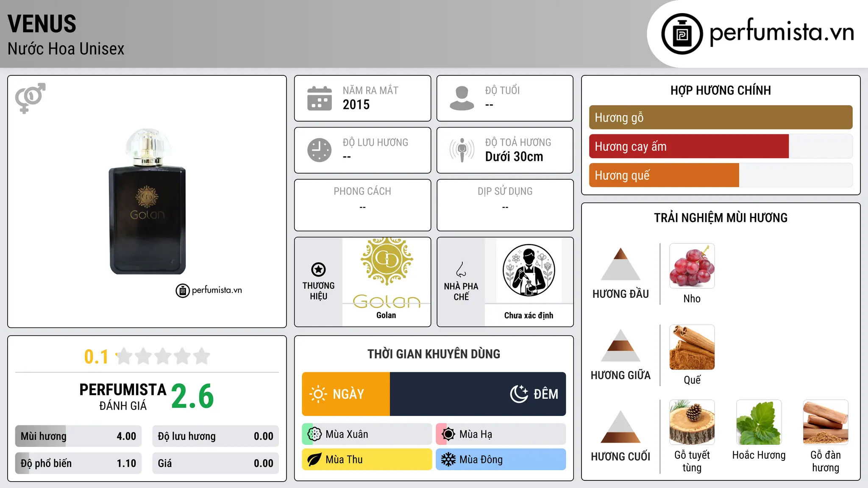Screen dimensions: 868x488
Task: Click the perfumista.vn watermark under the bottle
Action: (x=209, y=291)
